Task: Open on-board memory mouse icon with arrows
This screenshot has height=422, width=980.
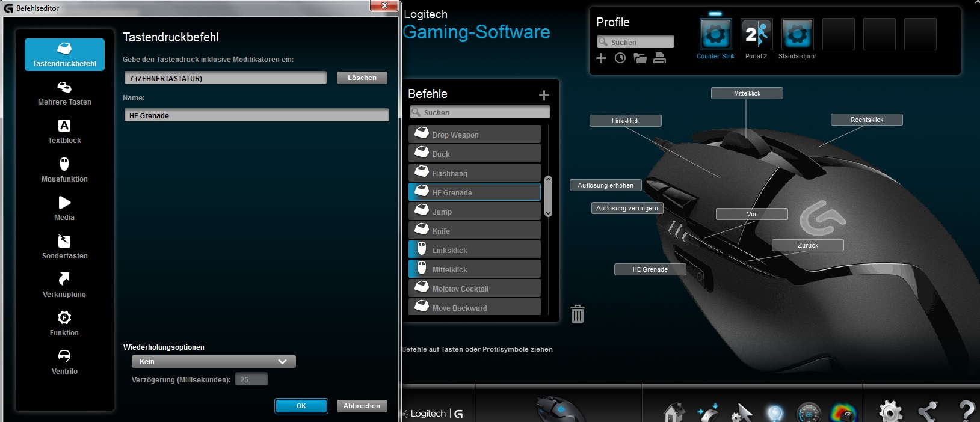Action: [x=708, y=413]
